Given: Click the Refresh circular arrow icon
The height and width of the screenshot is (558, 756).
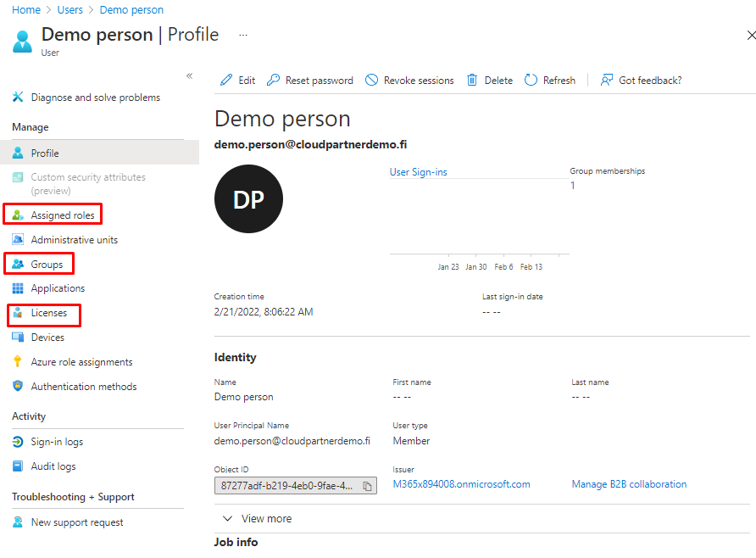Looking at the screenshot, I should click(531, 80).
